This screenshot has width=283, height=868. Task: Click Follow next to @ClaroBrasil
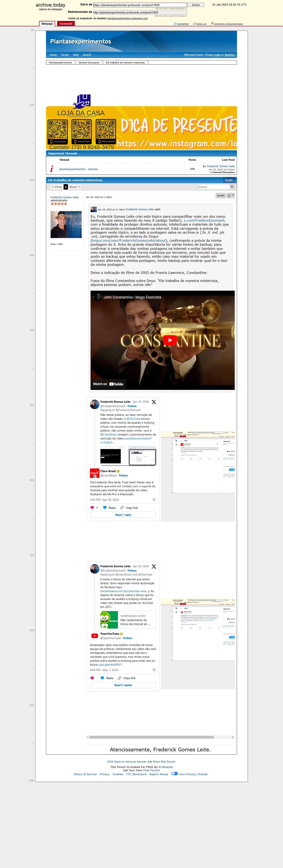click(x=123, y=475)
